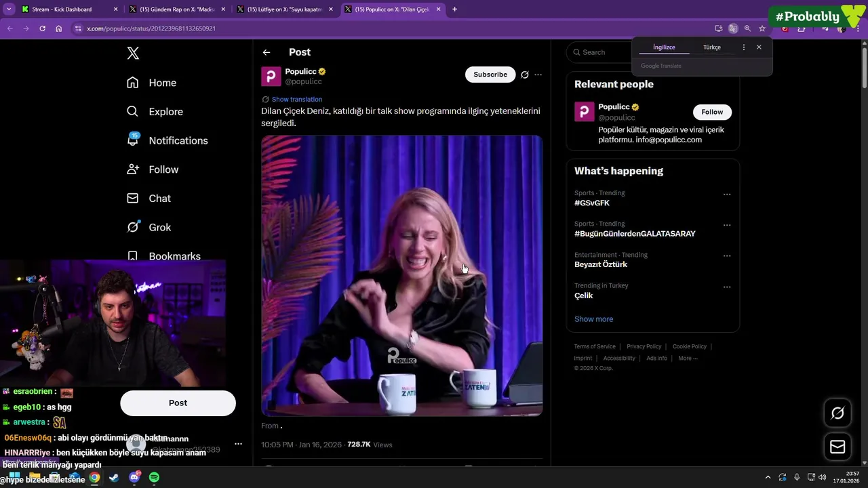Viewport: 868px width, 488px height.
Task: Open floating Grok button at bottom right
Action: 837,413
